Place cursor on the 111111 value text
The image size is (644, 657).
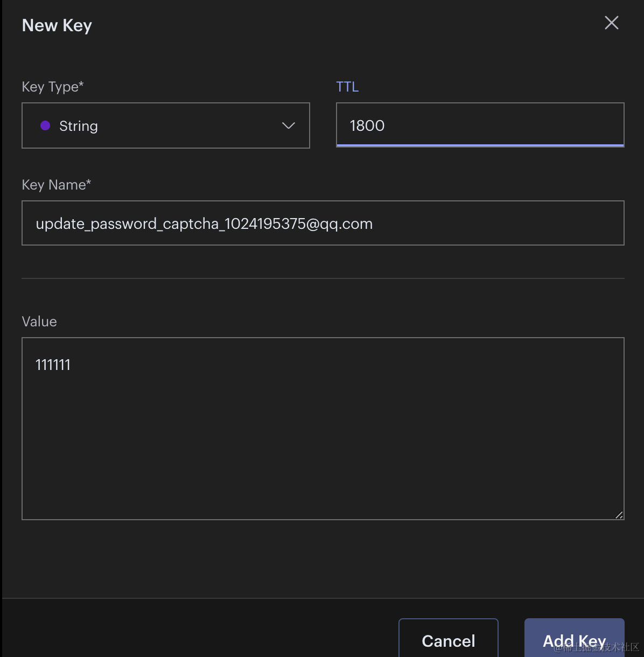click(x=53, y=365)
